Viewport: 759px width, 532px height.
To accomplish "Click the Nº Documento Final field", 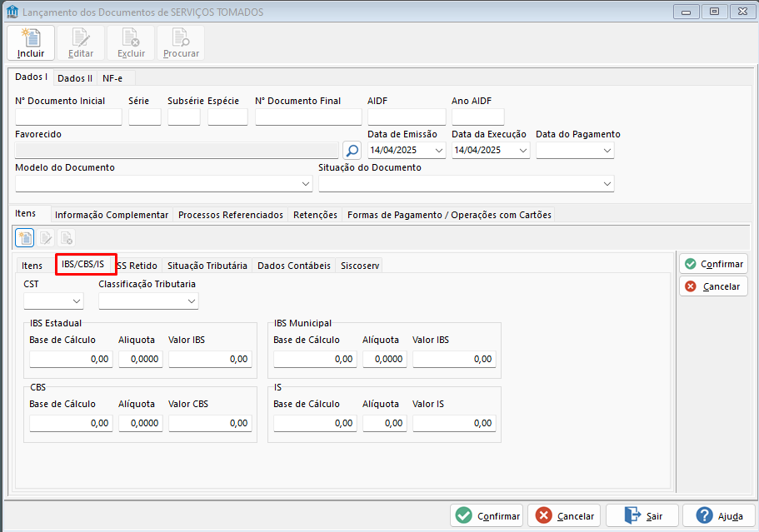I will [308, 117].
